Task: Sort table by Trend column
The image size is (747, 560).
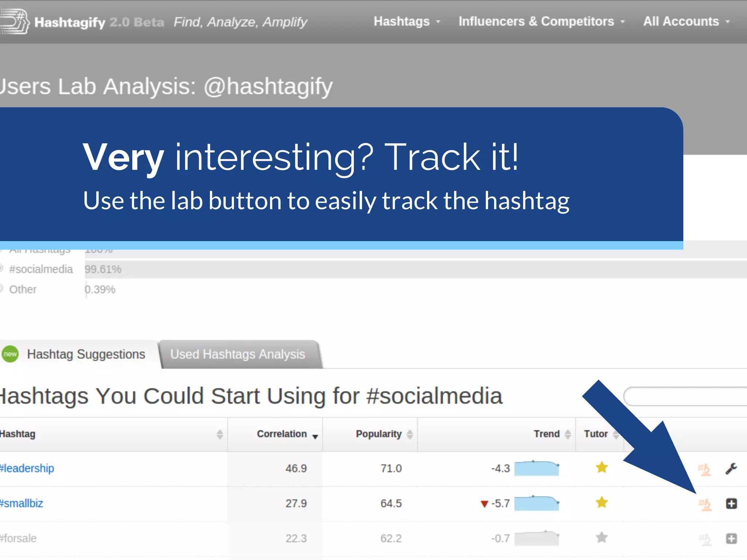Action: (x=497, y=434)
